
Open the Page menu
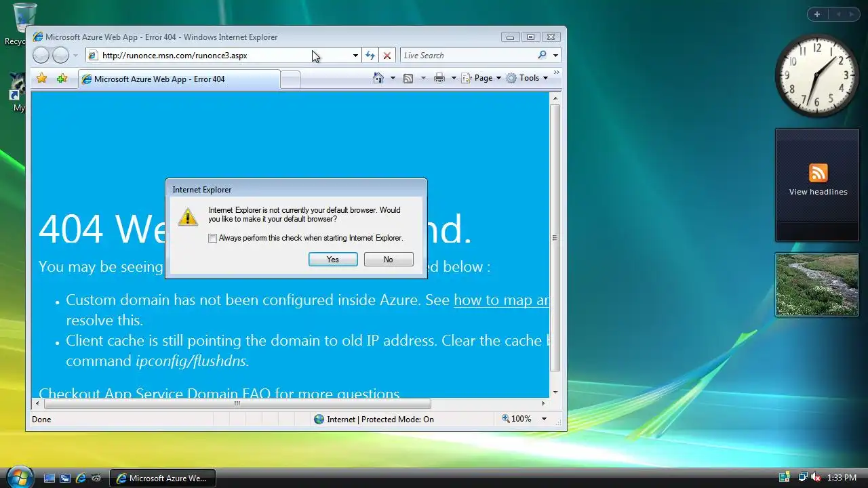coord(481,78)
